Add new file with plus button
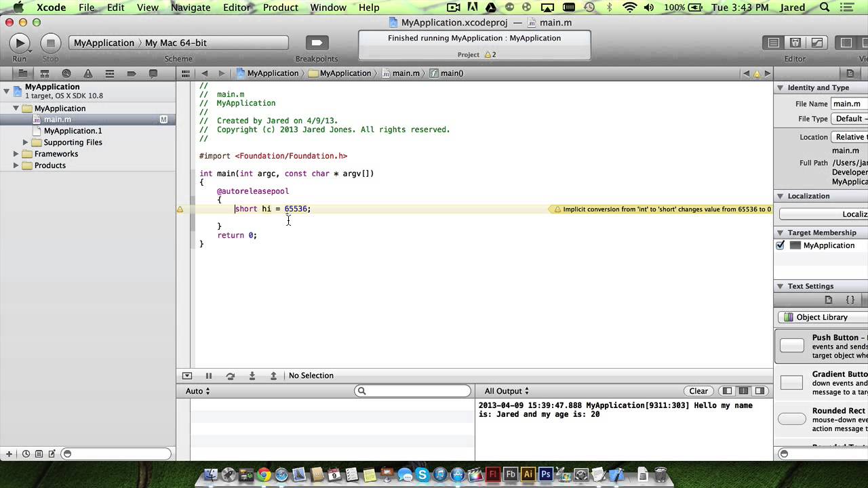868x488 pixels. tap(9, 454)
